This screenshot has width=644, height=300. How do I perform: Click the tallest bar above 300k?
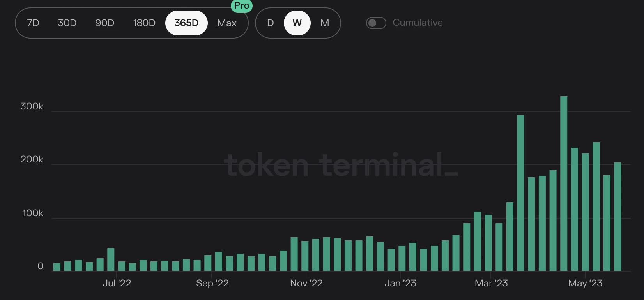click(564, 184)
